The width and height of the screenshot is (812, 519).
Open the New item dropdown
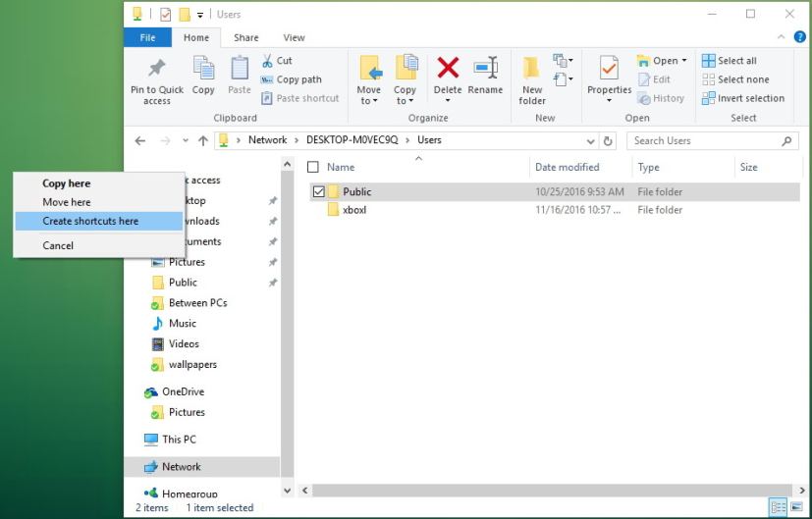click(563, 61)
